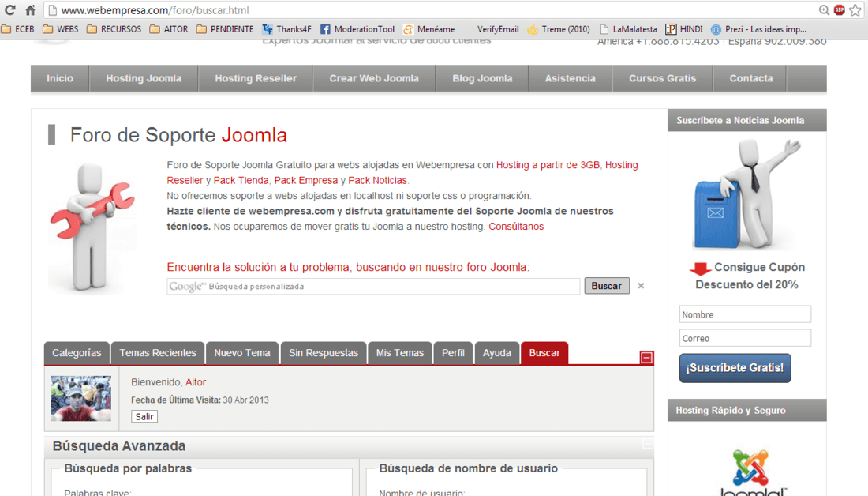
Task: Open Contacta menu item
Action: point(750,78)
